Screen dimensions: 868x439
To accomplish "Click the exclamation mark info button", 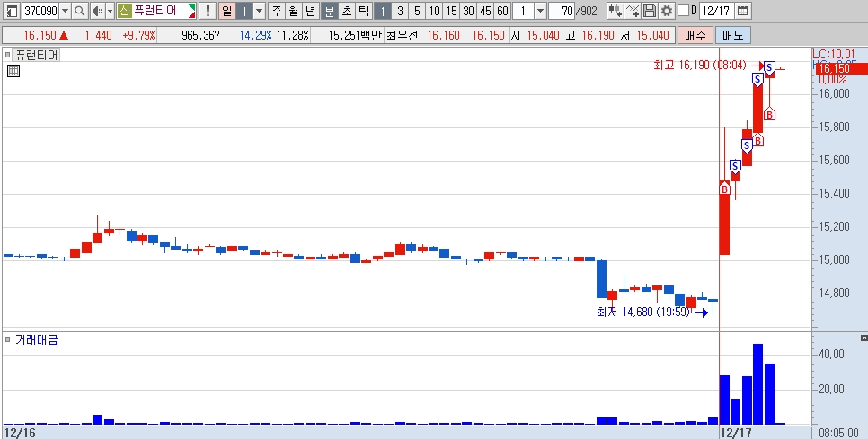I will click(x=208, y=11).
